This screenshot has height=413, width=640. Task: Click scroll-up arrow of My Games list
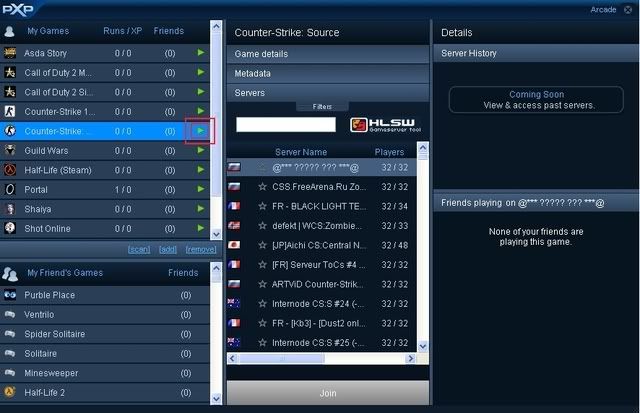216,26
